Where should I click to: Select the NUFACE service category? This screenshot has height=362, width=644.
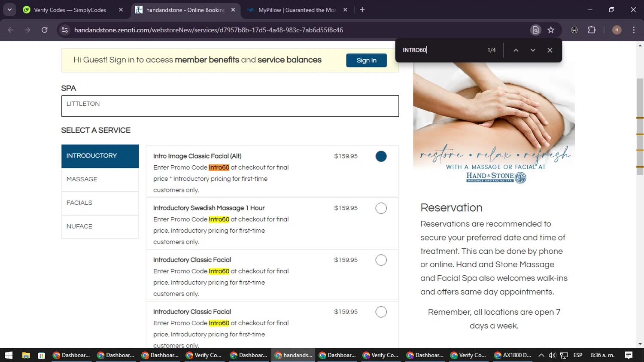pyautogui.click(x=100, y=227)
